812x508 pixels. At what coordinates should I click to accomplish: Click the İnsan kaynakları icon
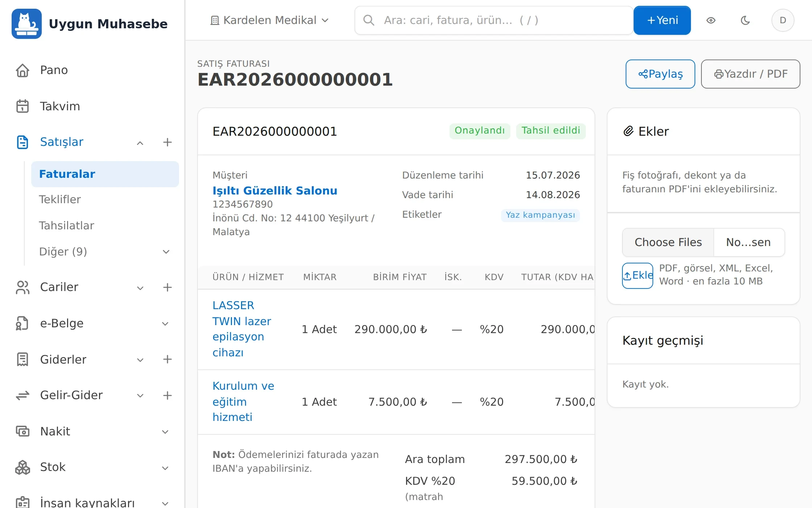(x=22, y=503)
